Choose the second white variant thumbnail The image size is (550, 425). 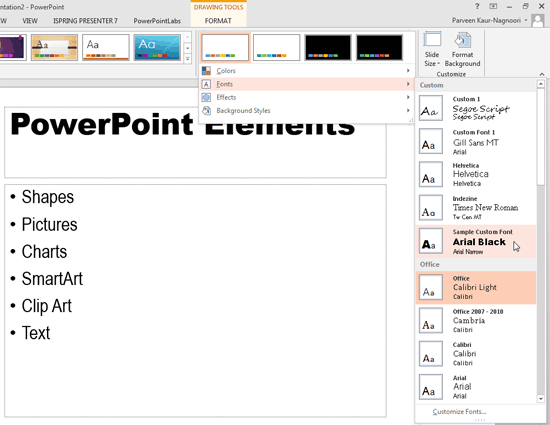click(276, 47)
